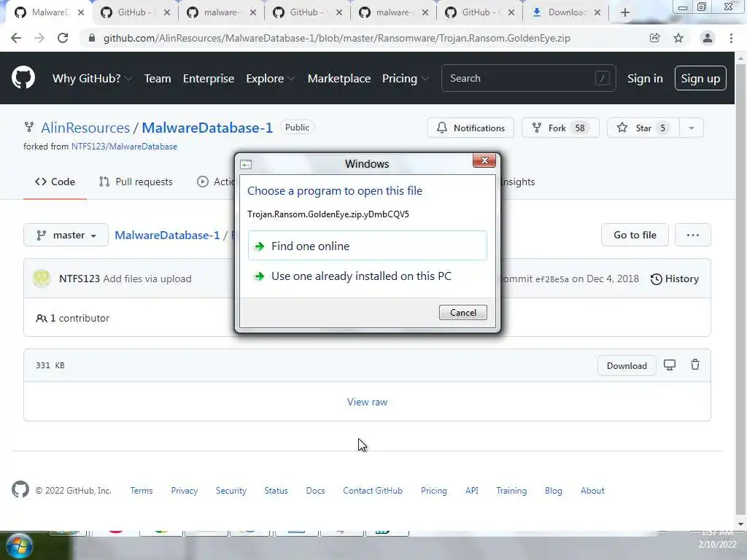The height and width of the screenshot is (560, 747).
Task: Click the View raw link
Action: tap(367, 402)
